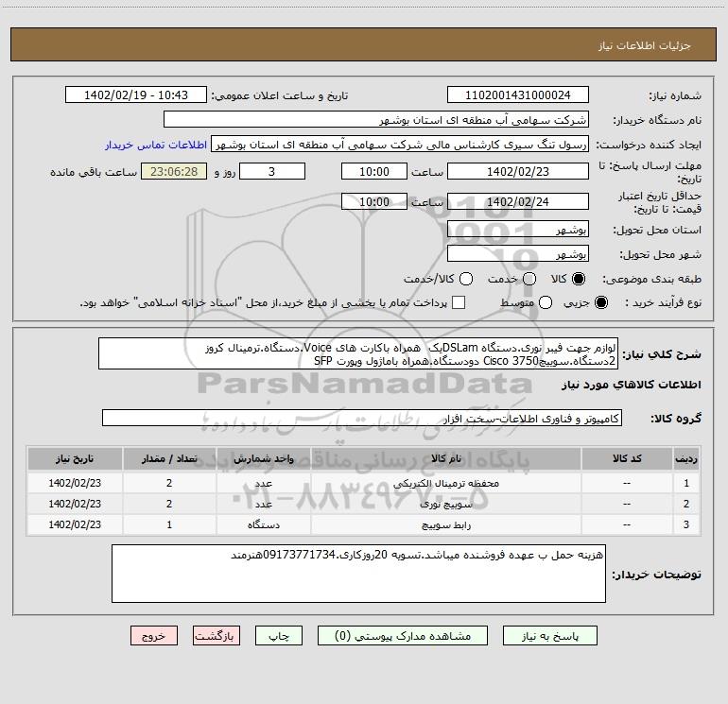Click the price validity time 10:00 field
This screenshot has height=704, width=728.
[x=374, y=201]
